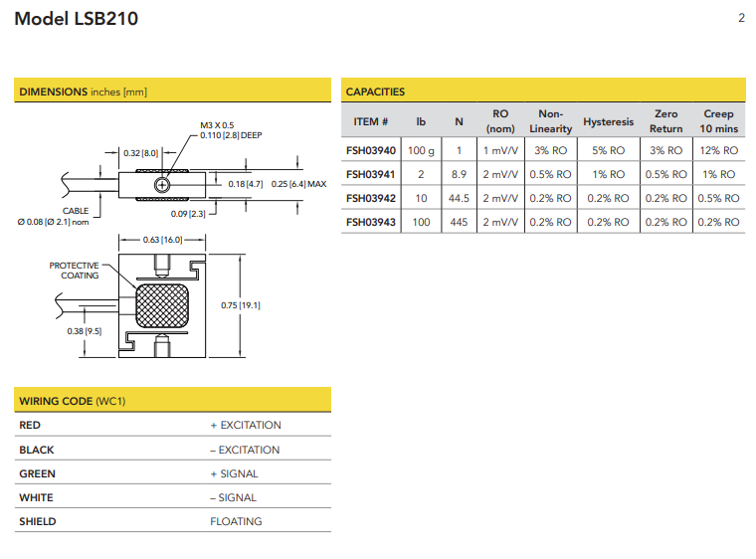Screen dimensions: 756x559
Task: Click the Hysteresis column header
Action: [608, 122]
